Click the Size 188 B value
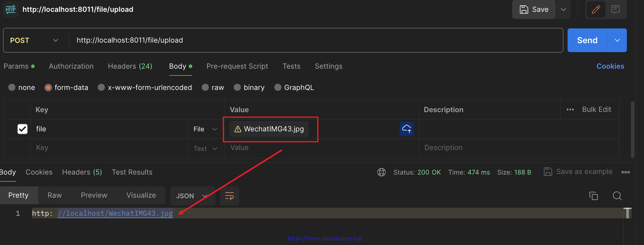The width and height of the screenshot is (644, 245). coord(523,172)
